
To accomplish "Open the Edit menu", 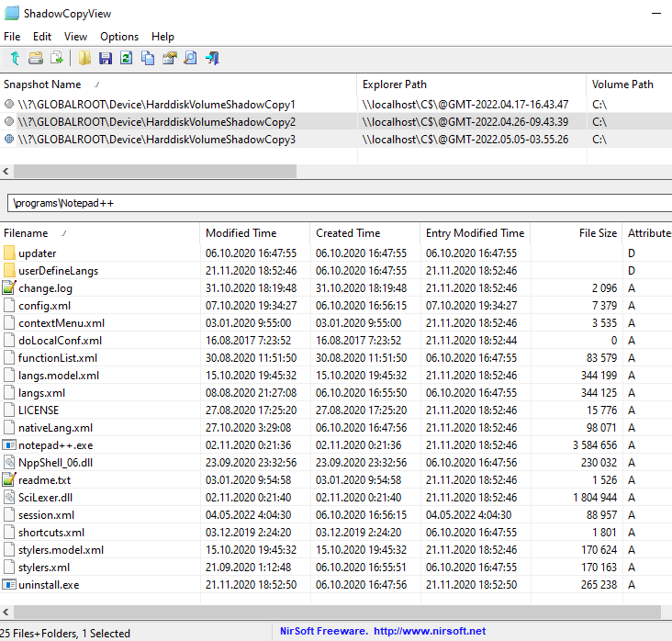I will coord(42,37).
